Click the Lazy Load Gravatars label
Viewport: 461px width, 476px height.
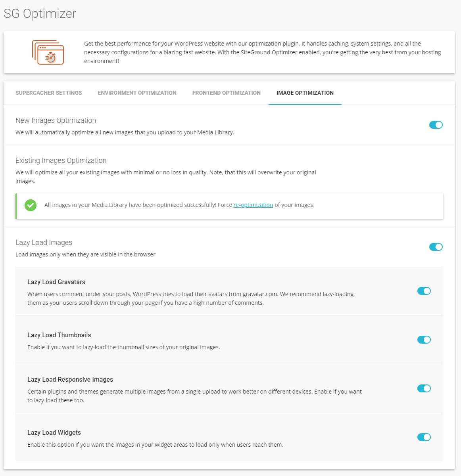[56, 282]
